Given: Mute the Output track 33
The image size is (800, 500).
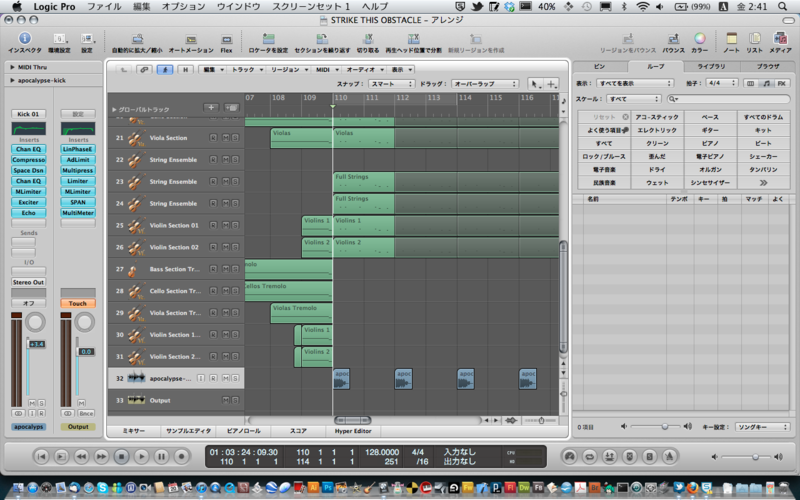Looking at the screenshot, I should pyautogui.click(x=226, y=401).
